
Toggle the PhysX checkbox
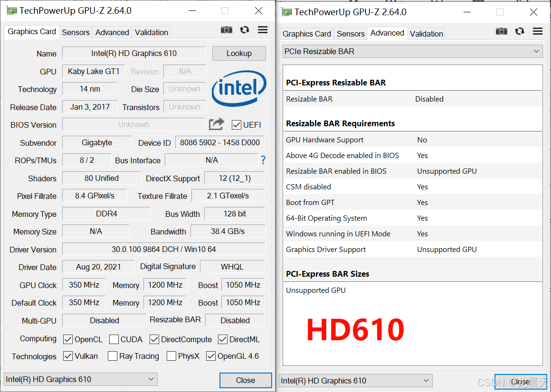(171, 356)
